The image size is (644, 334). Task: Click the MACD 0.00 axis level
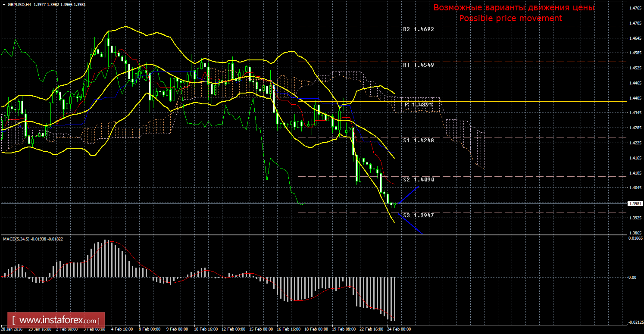pos(632,278)
